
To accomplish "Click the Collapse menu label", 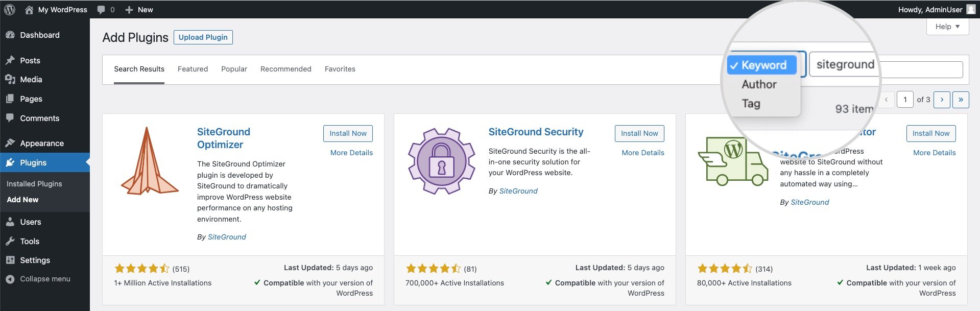I will [x=45, y=279].
